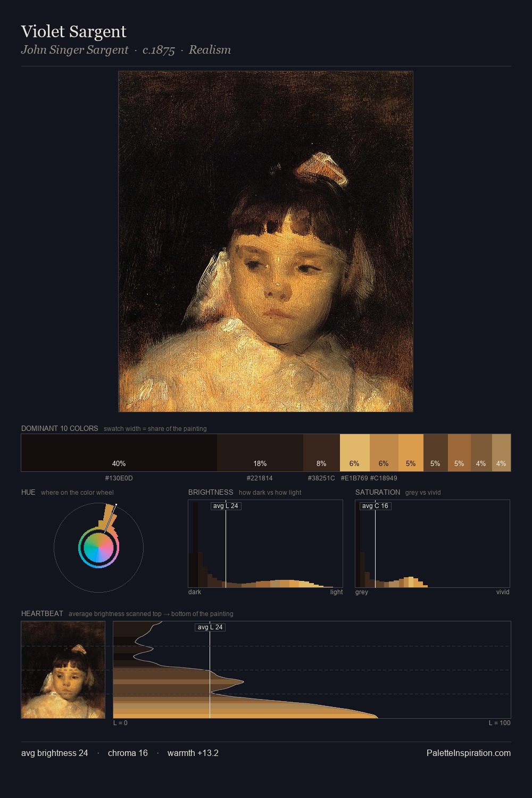Click 'how dark vs how light' caption

270,493
